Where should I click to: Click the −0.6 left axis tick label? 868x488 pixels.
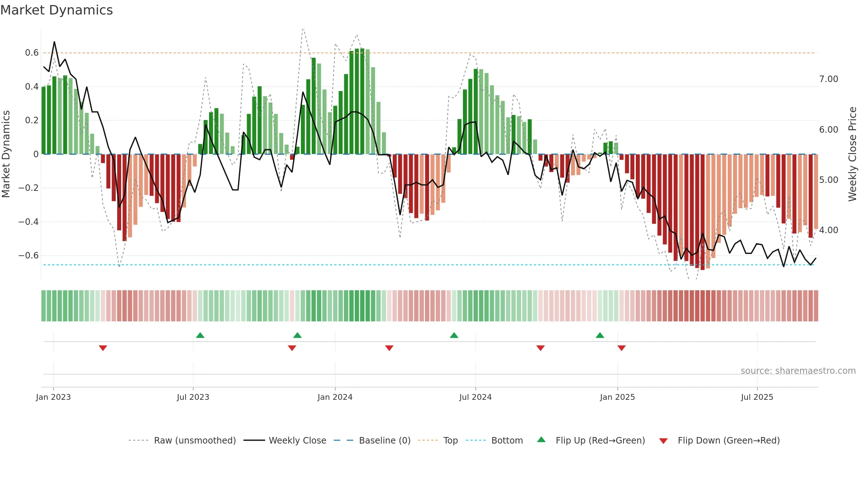tap(29, 256)
